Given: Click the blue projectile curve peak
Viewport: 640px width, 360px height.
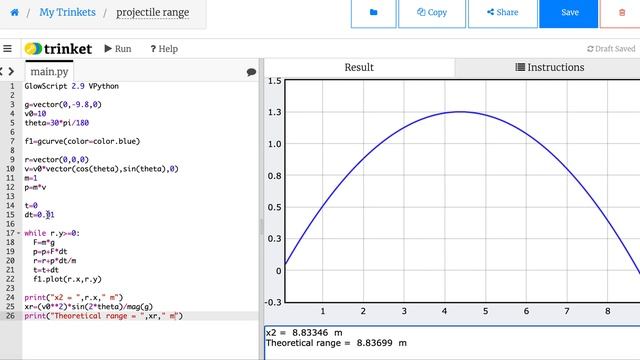Looking at the screenshot, I should 460,111.
